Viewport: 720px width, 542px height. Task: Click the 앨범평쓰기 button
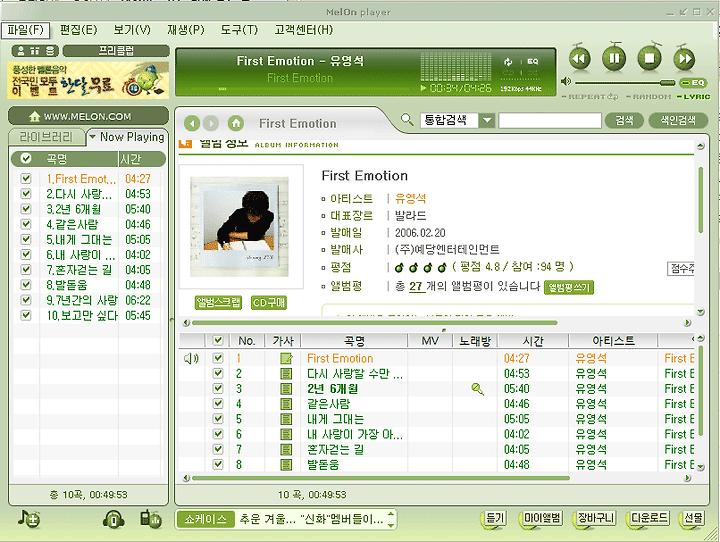click(x=569, y=288)
